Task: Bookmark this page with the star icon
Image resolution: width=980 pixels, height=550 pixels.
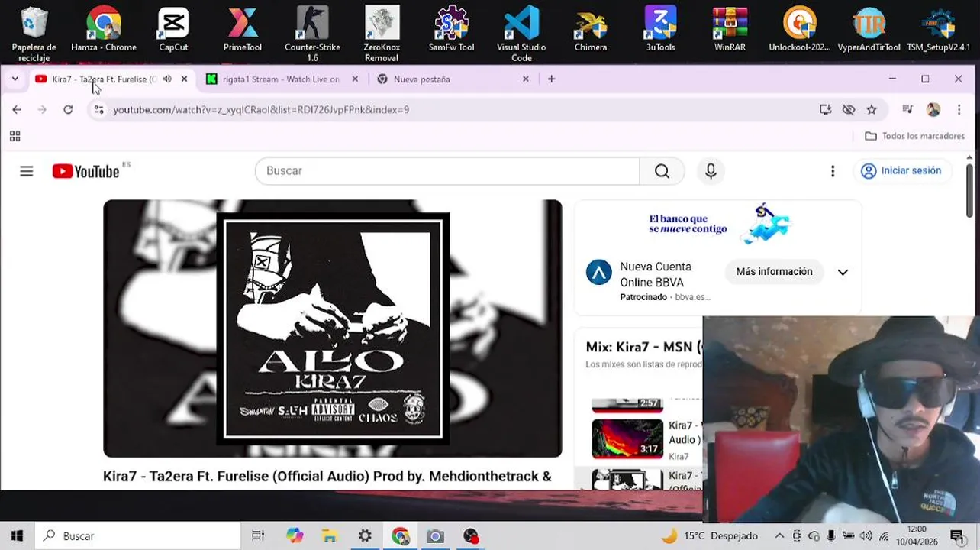Action: 872,110
